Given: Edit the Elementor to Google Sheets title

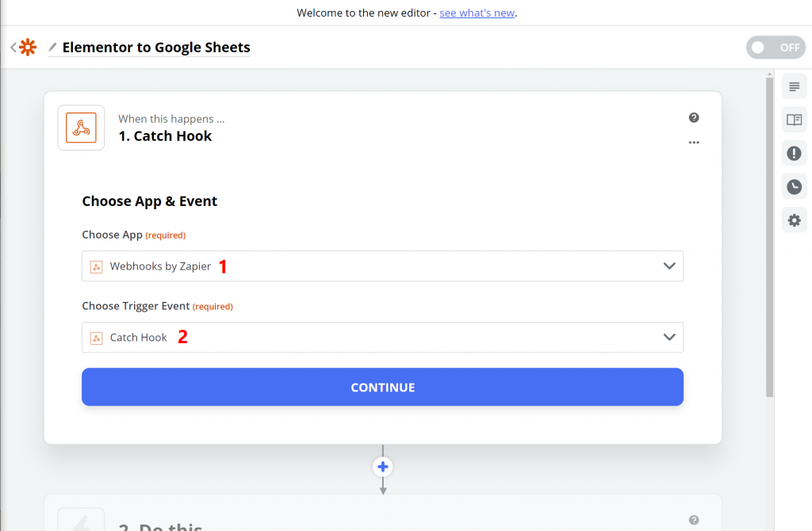Looking at the screenshot, I should coord(156,48).
